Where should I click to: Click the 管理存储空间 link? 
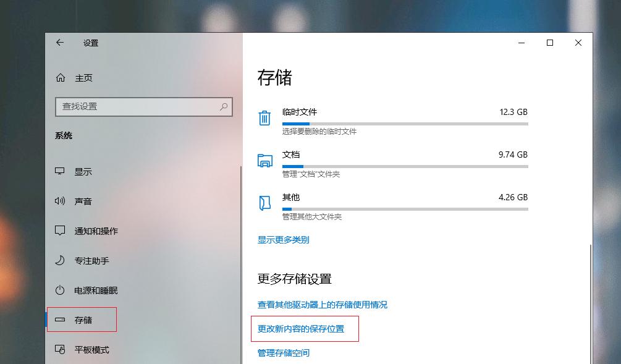point(288,352)
